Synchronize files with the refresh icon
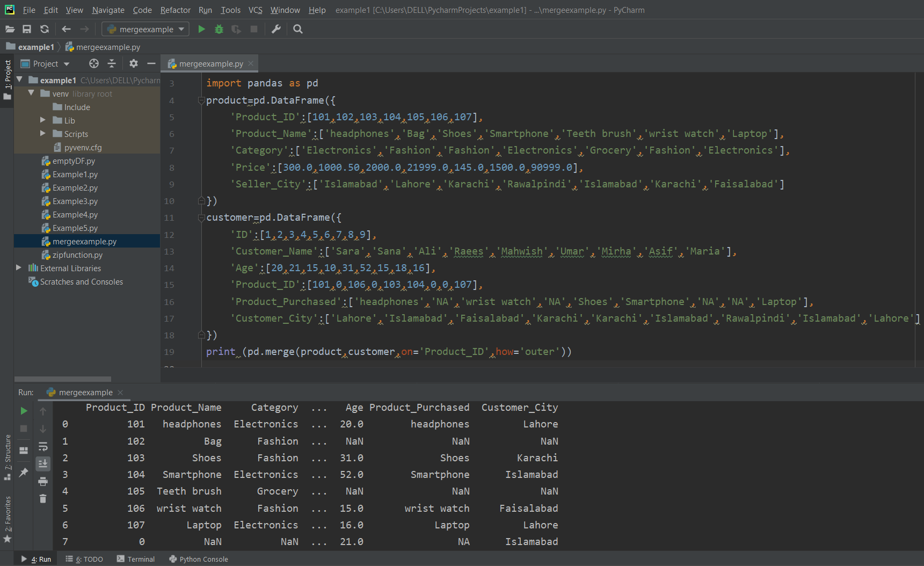This screenshot has height=566, width=924. point(45,29)
